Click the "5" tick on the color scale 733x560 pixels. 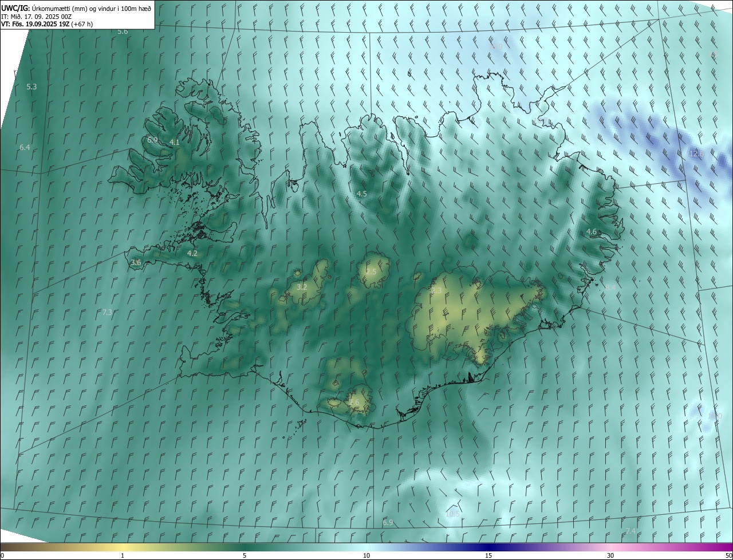tap(245, 555)
